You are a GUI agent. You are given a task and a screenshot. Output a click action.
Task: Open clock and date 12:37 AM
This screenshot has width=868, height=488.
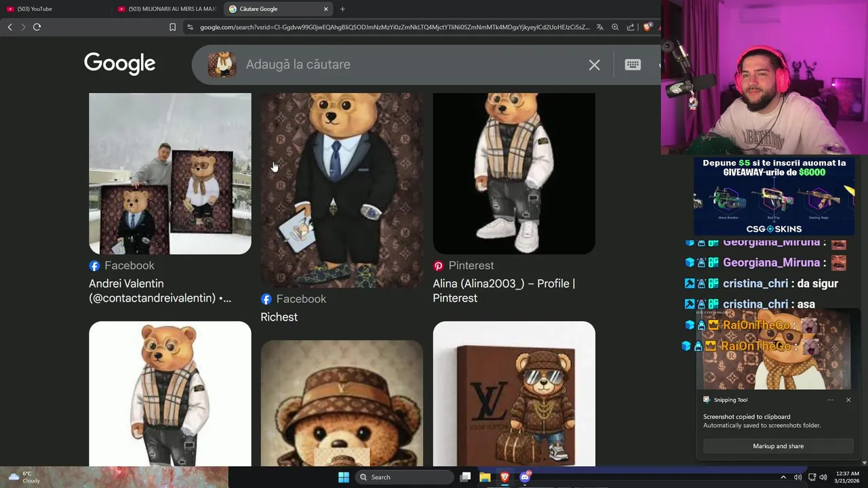pyautogui.click(x=847, y=477)
